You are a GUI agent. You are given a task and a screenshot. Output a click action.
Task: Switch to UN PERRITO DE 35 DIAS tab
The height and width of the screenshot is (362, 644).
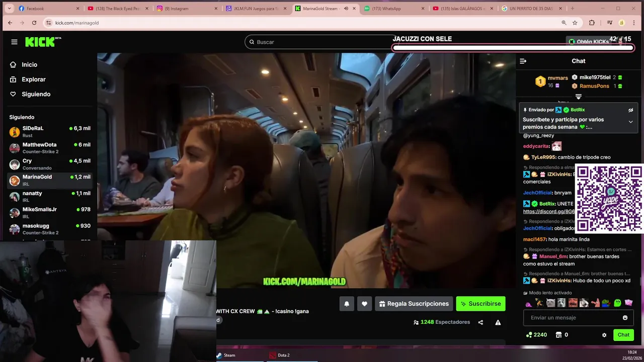point(531,9)
